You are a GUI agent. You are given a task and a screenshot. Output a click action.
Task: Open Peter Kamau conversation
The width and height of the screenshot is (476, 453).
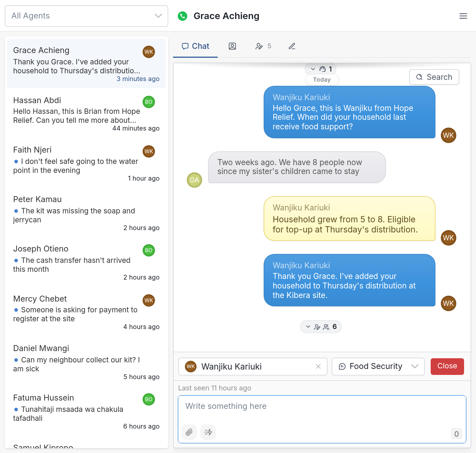click(86, 213)
